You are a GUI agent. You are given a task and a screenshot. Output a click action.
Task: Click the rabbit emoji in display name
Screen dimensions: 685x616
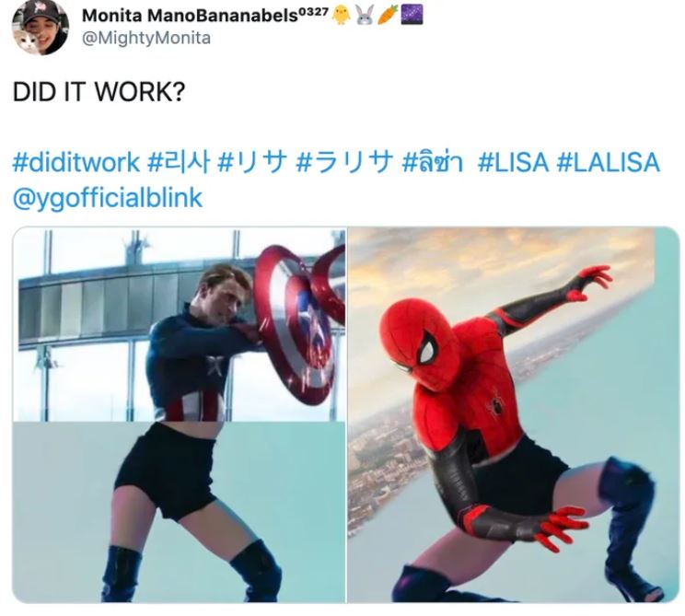(x=364, y=15)
